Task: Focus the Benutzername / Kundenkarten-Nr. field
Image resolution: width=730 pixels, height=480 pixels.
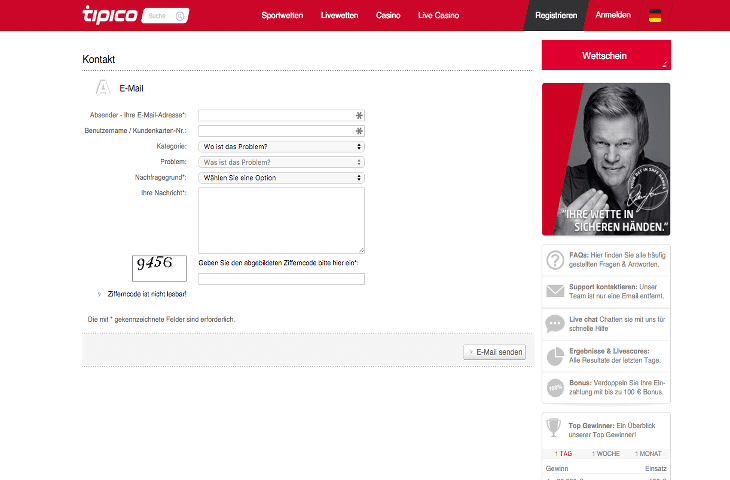Action: 281,131
